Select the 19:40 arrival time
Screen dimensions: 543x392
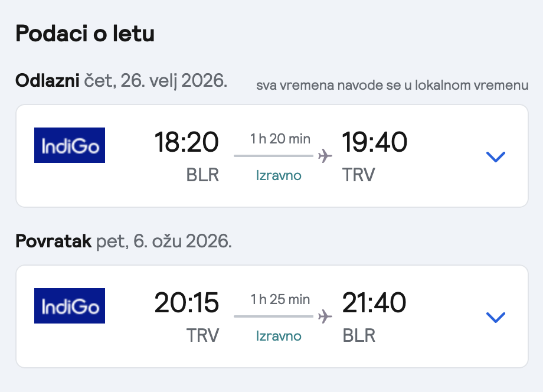[x=374, y=142]
